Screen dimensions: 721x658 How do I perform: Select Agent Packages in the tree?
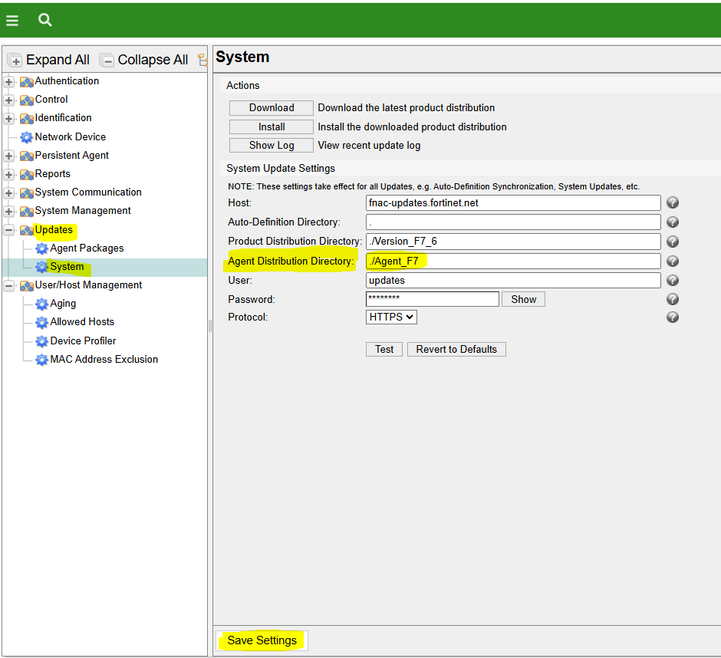pyautogui.click(x=86, y=248)
